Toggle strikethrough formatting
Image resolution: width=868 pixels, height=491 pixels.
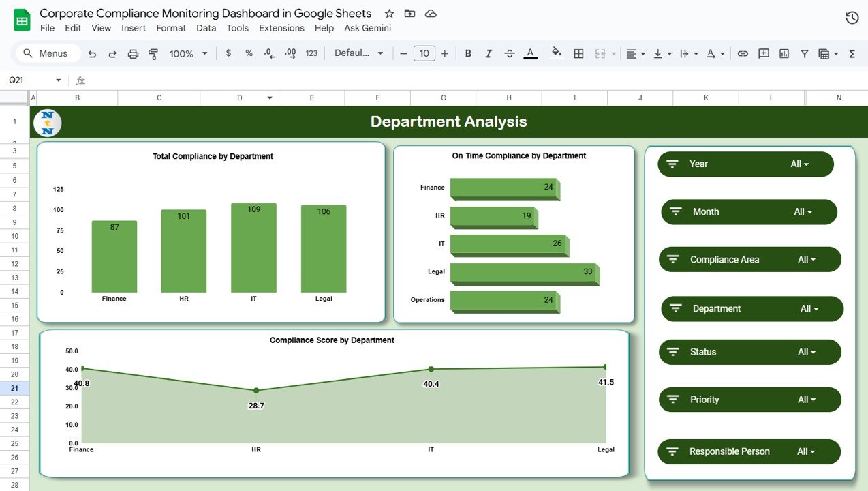(x=510, y=53)
